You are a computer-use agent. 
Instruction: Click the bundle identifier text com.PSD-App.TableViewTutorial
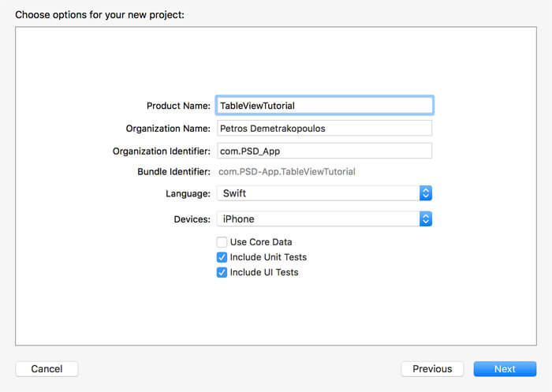[x=286, y=172]
